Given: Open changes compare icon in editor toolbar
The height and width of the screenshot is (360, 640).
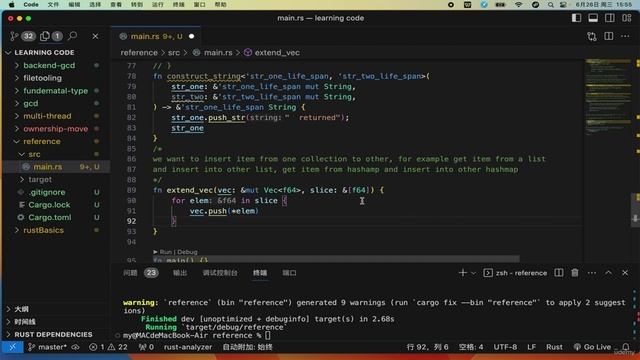Looking at the screenshot, I should click(x=591, y=36).
